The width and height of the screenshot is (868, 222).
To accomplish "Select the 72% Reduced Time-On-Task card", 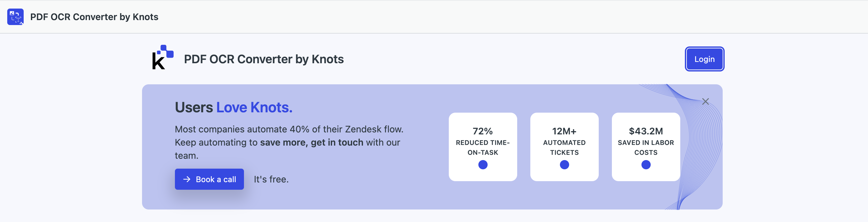I will [483, 147].
